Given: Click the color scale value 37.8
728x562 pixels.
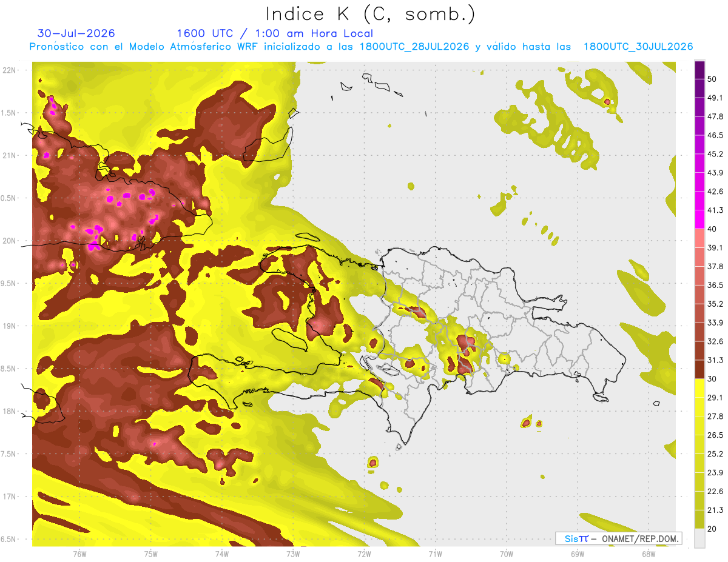Looking at the screenshot, I should pos(715,267).
